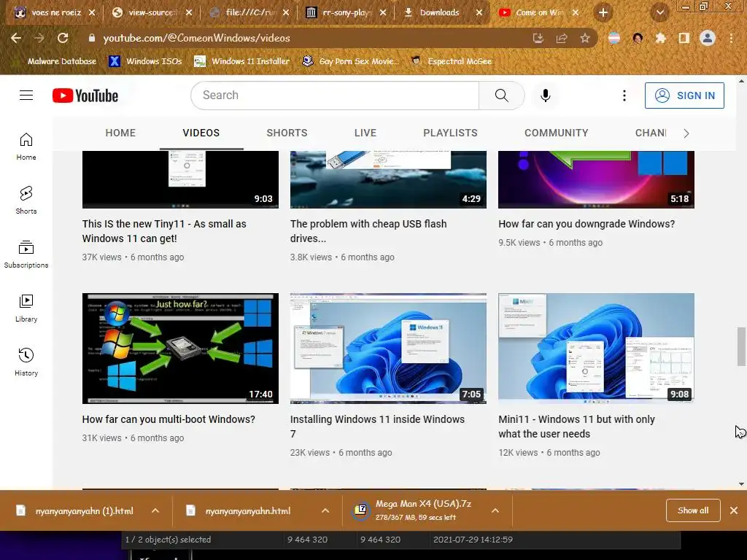Image resolution: width=747 pixels, height=560 pixels.
Task: Switch to the LIVE channel tab
Action: (365, 133)
